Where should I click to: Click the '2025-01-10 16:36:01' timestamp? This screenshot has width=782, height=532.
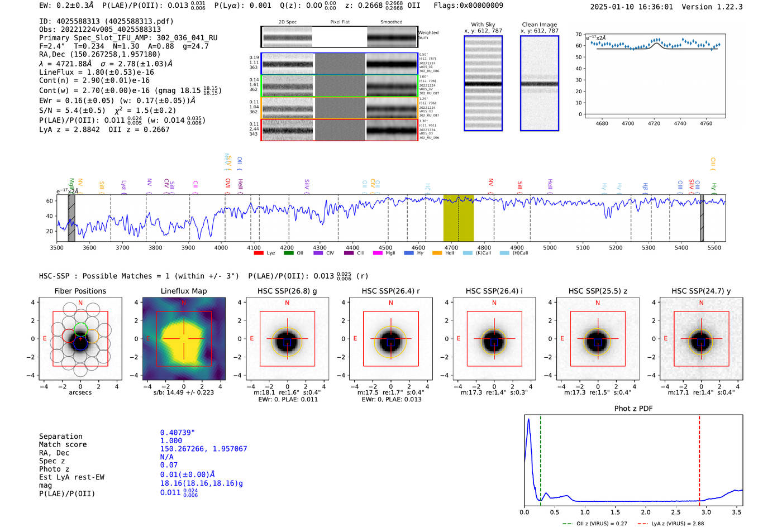(631, 7)
